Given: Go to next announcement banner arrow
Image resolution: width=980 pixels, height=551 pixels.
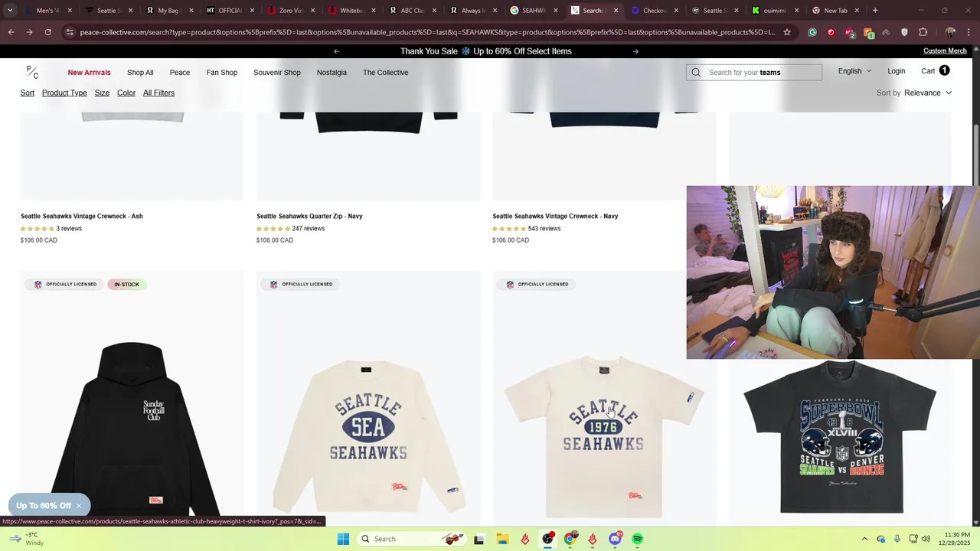Looking at the screenshot, I should (x=635, y=51).
